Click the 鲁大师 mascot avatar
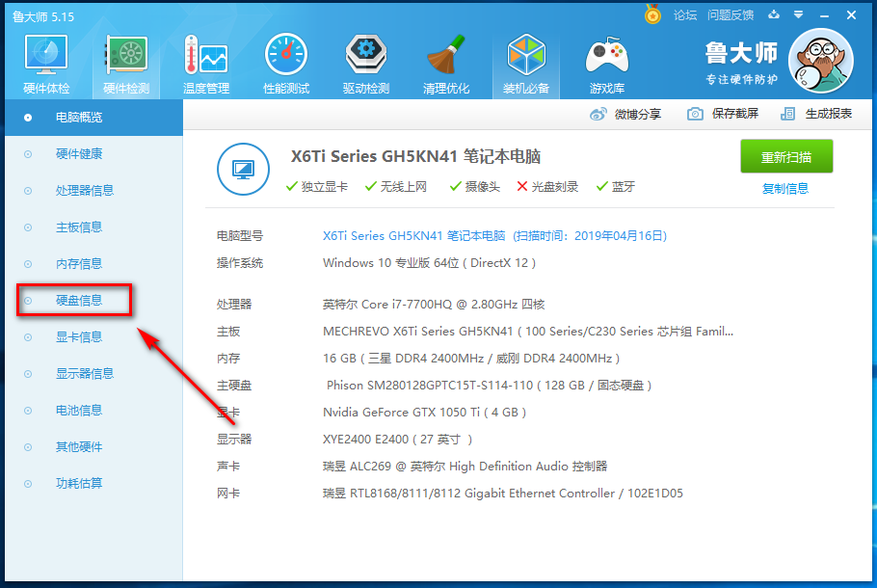The height and width of the screenshot is (588, 877). 820,61
